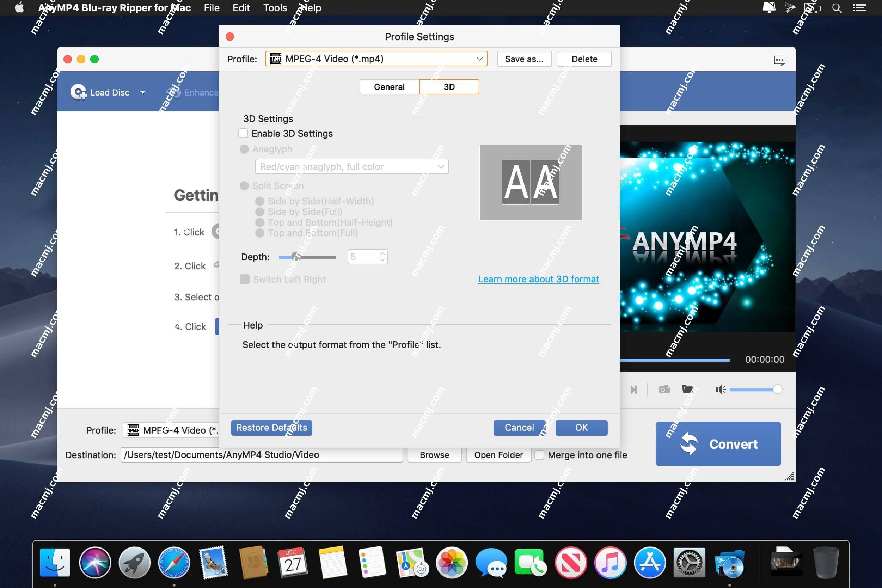
Task: Open Notification Center list icon in menu bar
Action: (859, 8)
